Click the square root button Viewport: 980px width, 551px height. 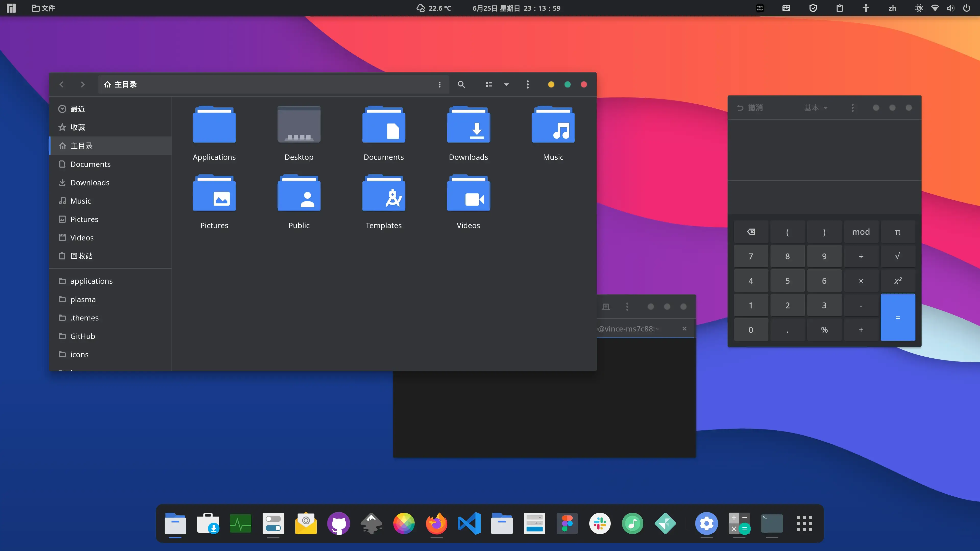coord(898,256)
